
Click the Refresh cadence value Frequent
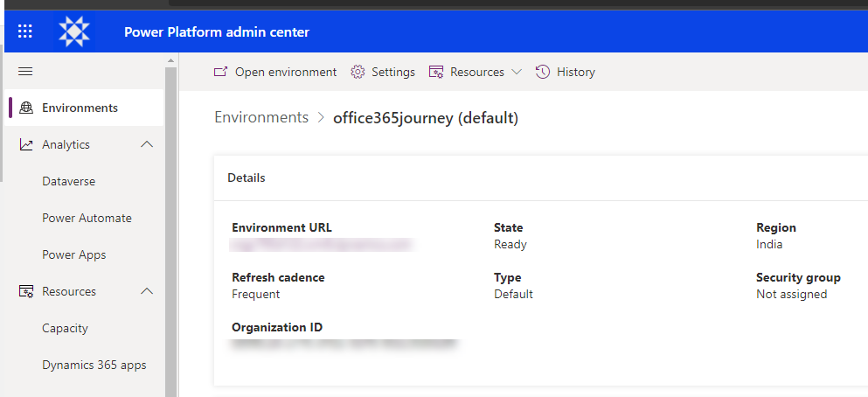256,295
